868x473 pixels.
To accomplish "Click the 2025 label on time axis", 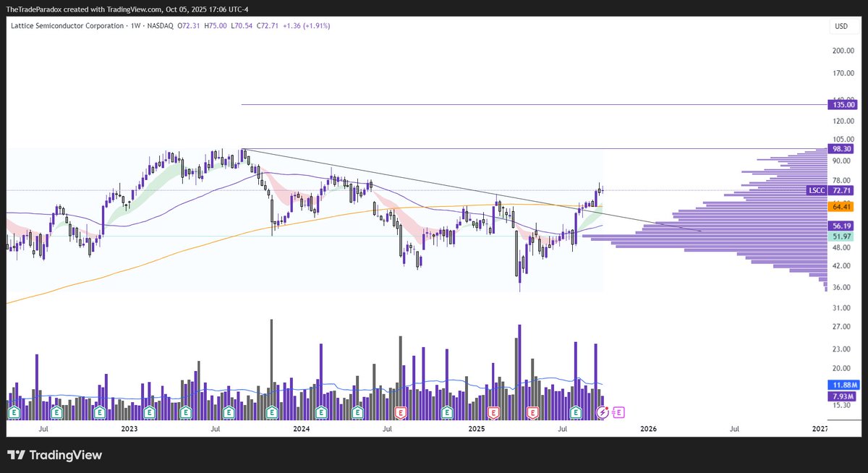I will [475, 429].
